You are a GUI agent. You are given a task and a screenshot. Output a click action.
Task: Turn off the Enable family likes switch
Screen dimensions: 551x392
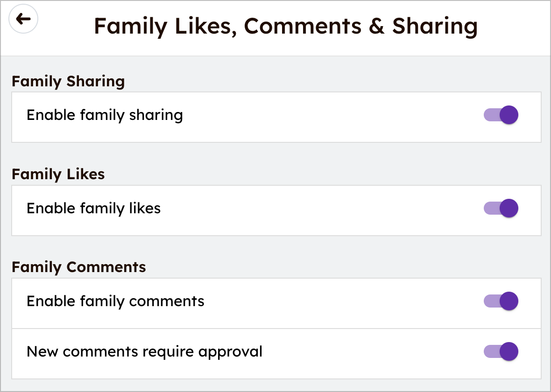tap(501, 208)
